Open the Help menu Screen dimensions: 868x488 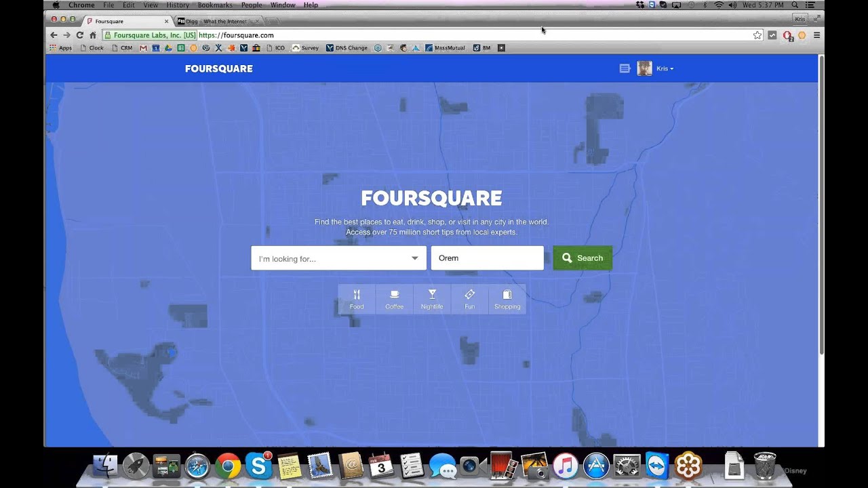pos(311,5)
